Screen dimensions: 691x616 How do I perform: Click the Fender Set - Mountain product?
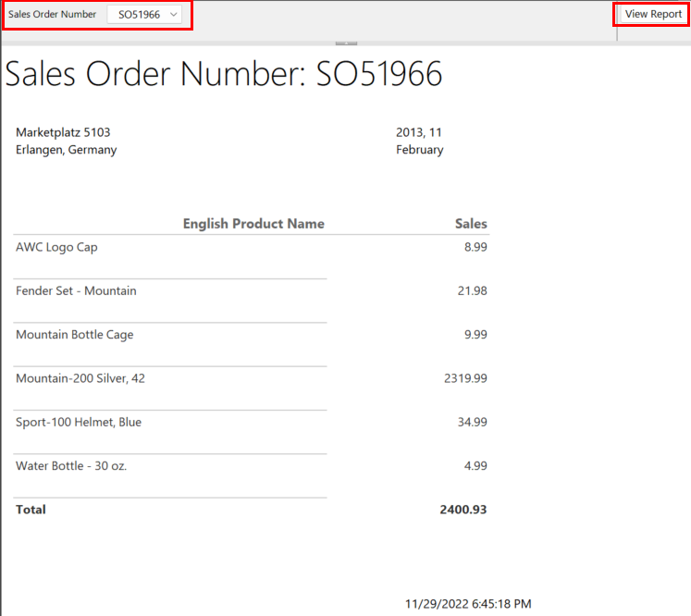(76, 290)
